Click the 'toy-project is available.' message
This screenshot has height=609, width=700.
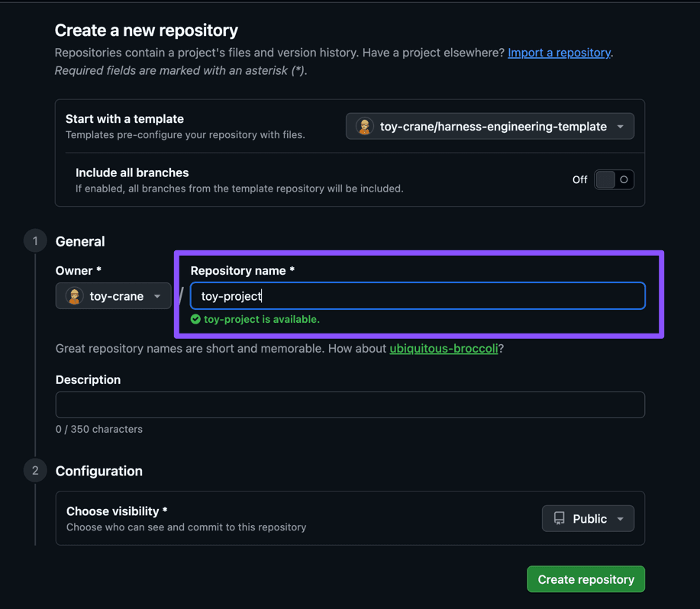tap(262, 320)
